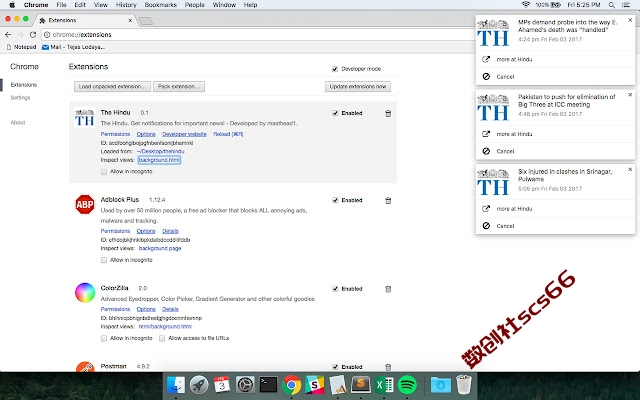Viewport: 640px width, 400px height.
Task: Open The Hindu Developer website link
Action: pos(184,134)
